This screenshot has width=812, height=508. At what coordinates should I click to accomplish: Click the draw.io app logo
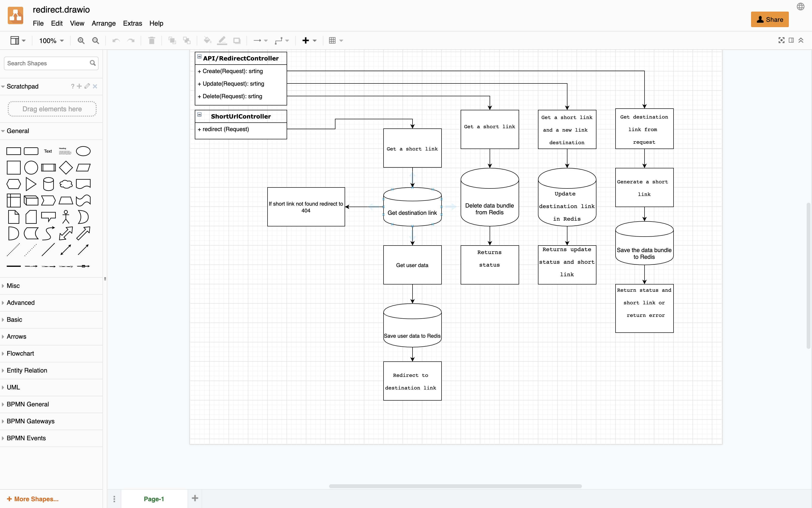[15, 15]
